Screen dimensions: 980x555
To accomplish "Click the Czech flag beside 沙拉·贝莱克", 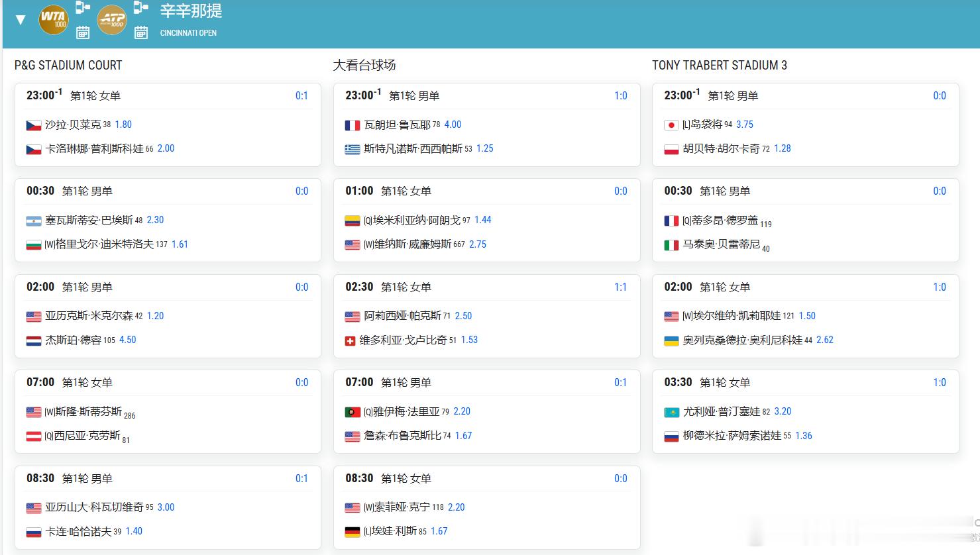I will point(34,125).
